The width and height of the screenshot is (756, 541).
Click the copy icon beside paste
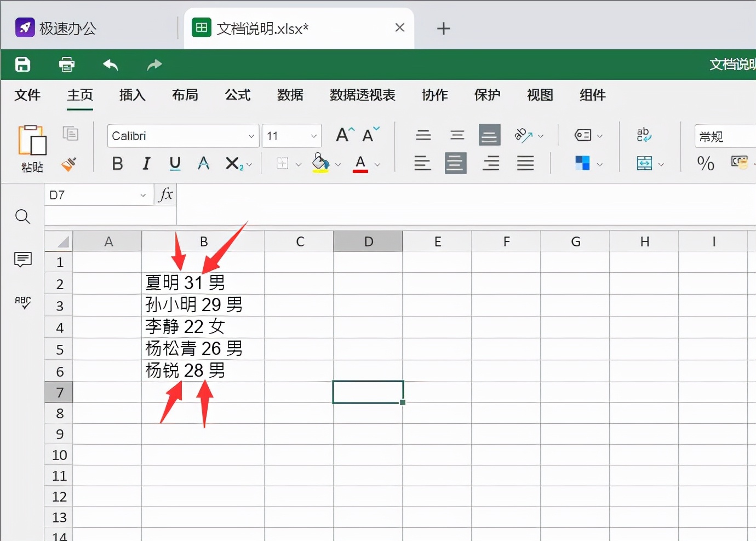pyautogui.click(x=71, y=133)
